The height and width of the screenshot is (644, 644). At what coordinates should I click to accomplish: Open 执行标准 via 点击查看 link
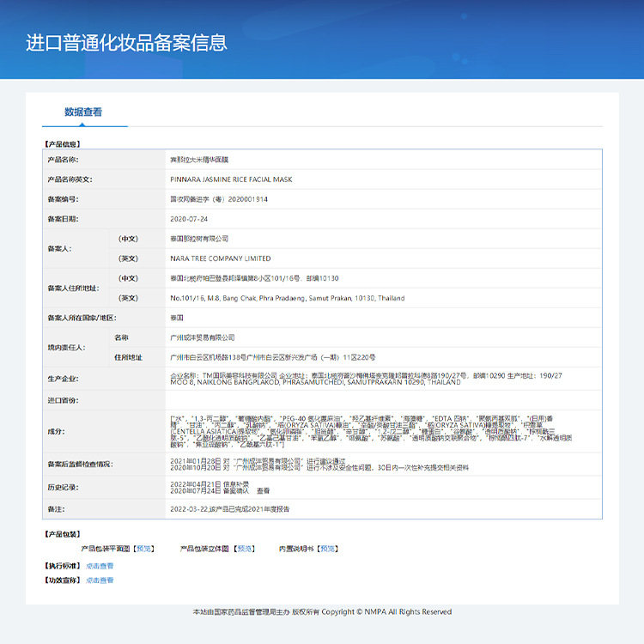[100, 566]
